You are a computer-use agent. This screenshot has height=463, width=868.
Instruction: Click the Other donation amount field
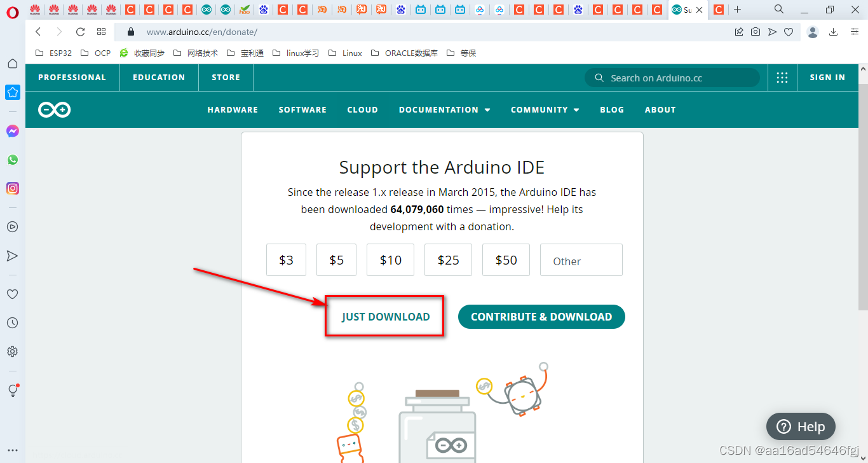[581, 259]
